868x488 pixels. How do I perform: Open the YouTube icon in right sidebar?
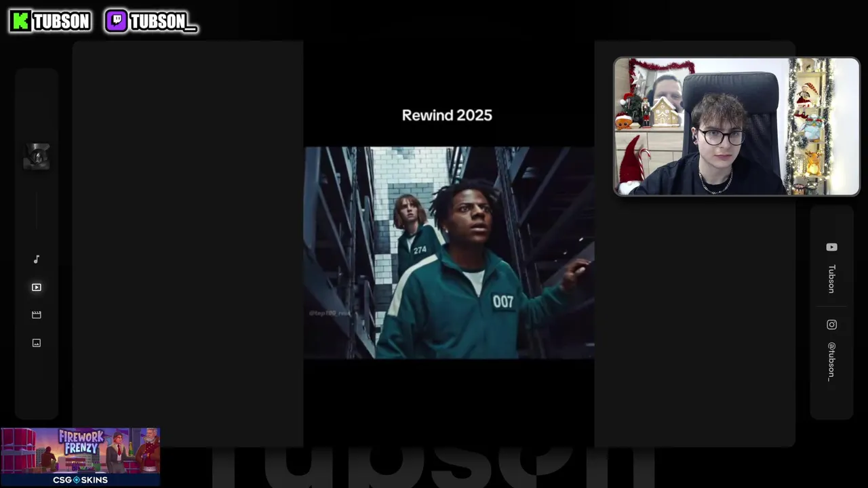(x=831, y=247)
